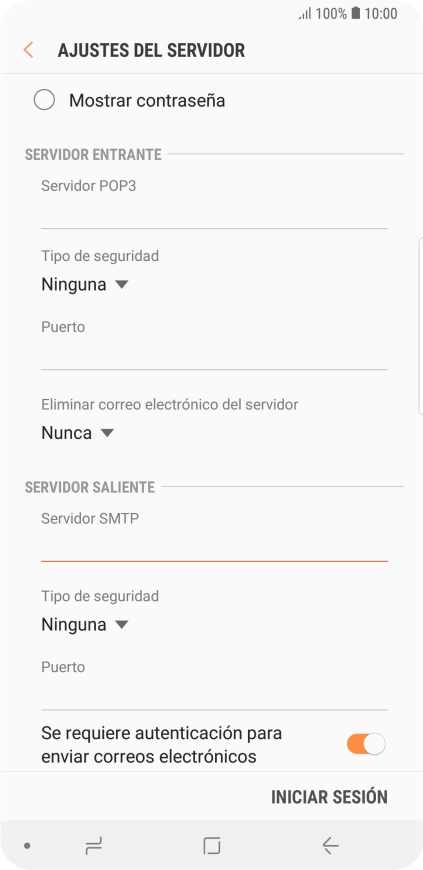
Task: Tap the home button in navigation bar
Action: pos(212,846)
